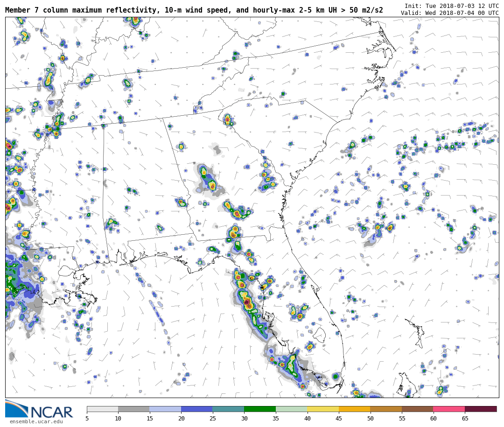The width and height of the screenshot is (504, 427).
Task: Click the orange 45-50 colorbar segment
Action: 354,409
